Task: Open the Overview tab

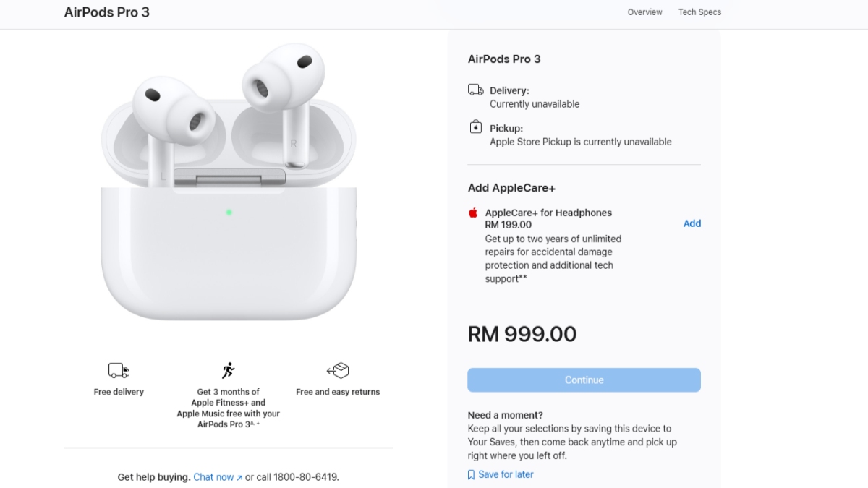Action: pyautogui.click(x=644, y=12)
